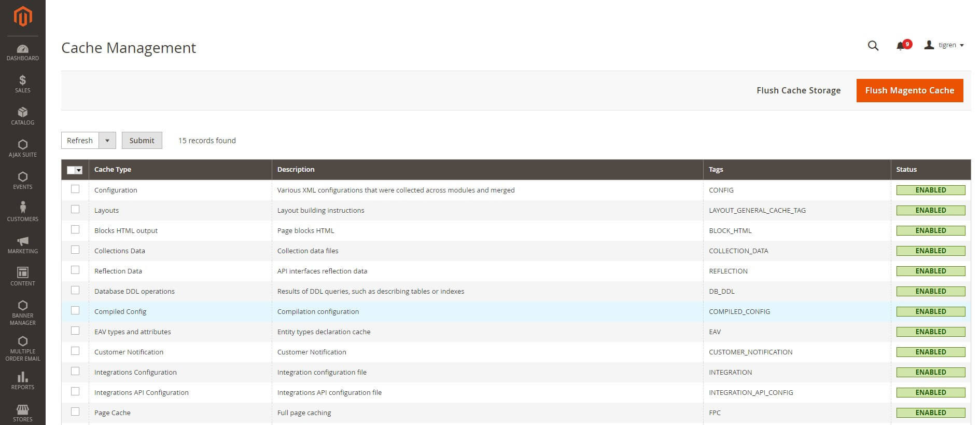Screen dimensions: 980x425
Task: Click the Magento logo icon
Action: pos(22,17)
